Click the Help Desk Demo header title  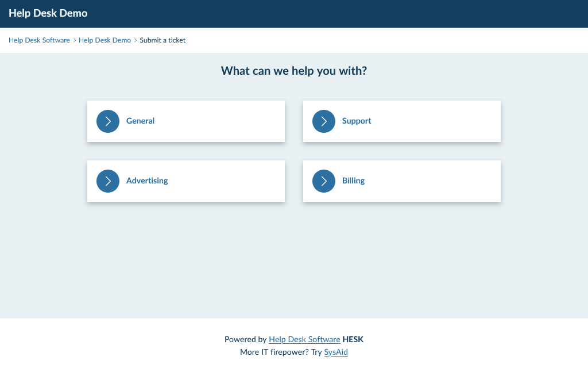click(48, 13)
